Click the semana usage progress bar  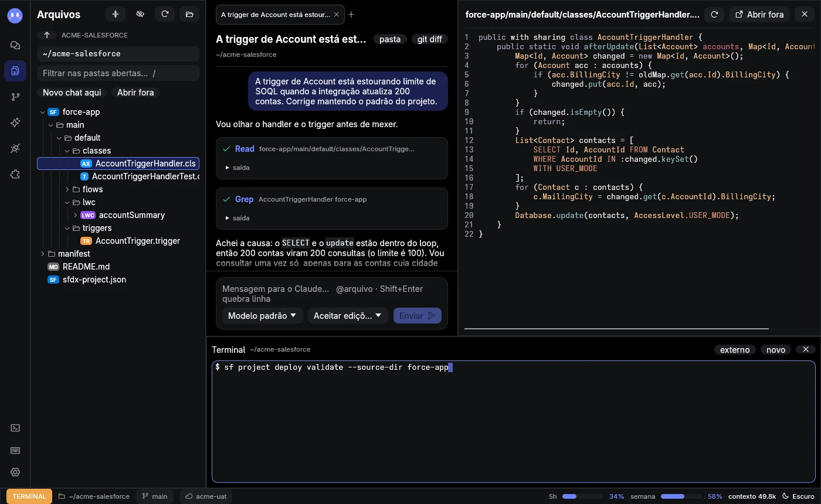coord(681,496)
